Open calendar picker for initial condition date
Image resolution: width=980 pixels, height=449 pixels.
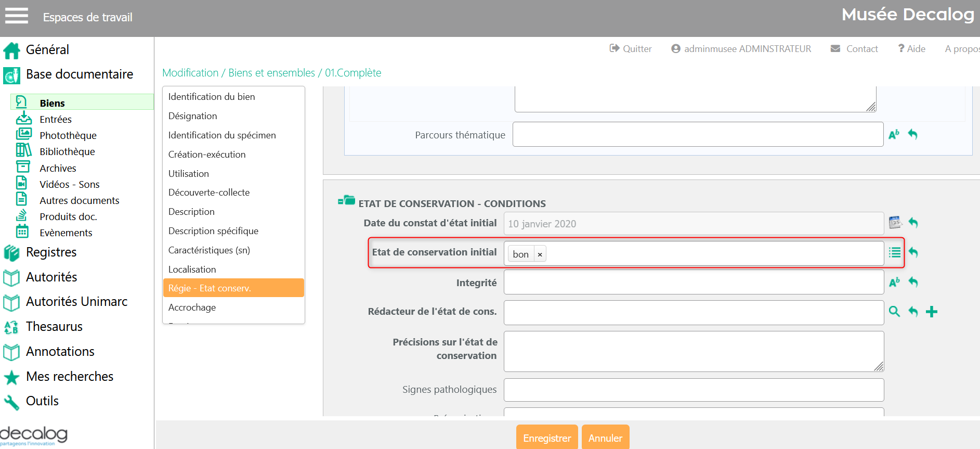tap(895, 223)
